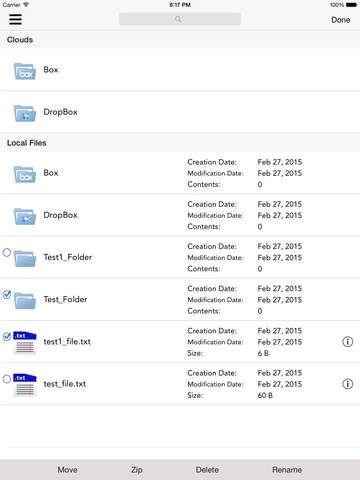Select the Box name under Local Files
360x480 pixels.
click(51, 173)
